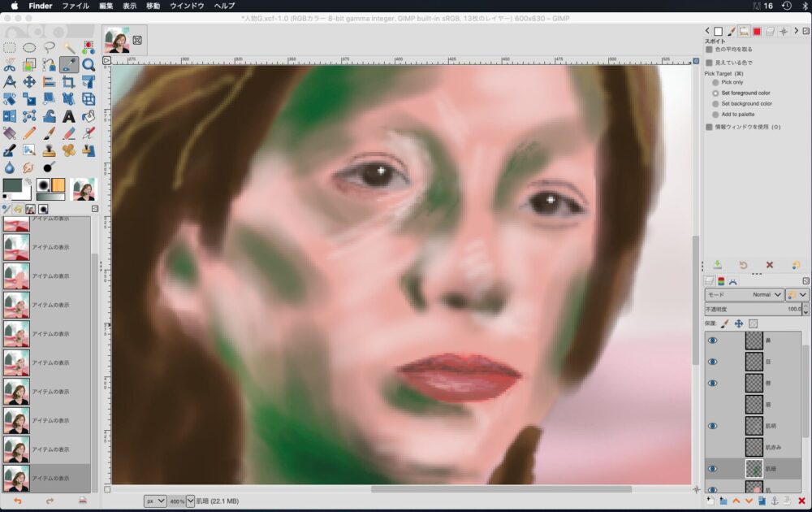Select the Zoom magnifier tool
Image resolution: width=812 pixels, height=512 pixels.
pyautogui.click(x=89, y=65)
